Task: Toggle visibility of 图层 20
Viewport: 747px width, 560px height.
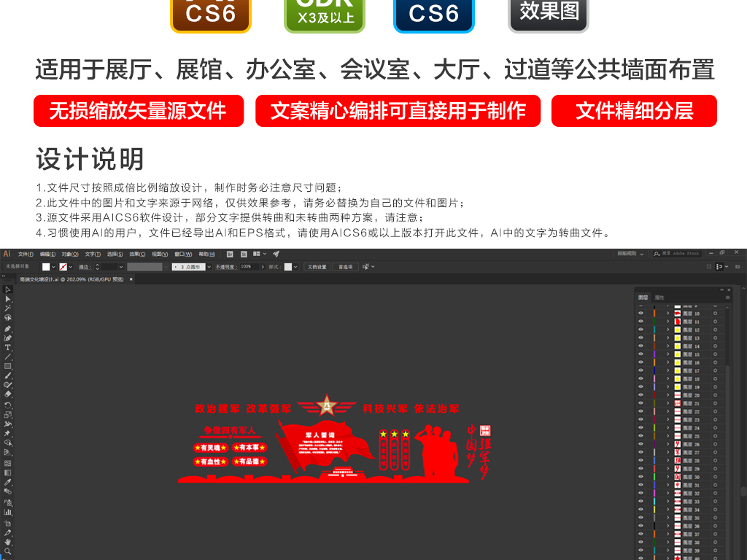Action: pos(640,395)
